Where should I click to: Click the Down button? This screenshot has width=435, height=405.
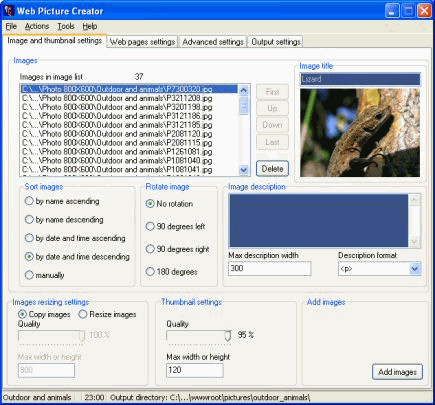tap(272, 125)
